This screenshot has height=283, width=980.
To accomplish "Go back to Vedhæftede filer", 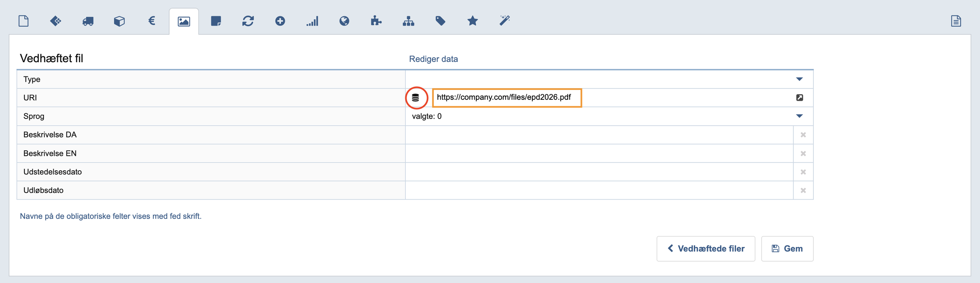I will coord(706,249).
